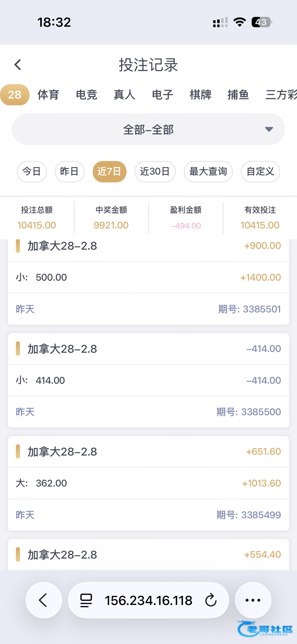Tap the 老哥社区 watermark logo
The height and width of the screenshot is (644, 297).
point(265,629)
